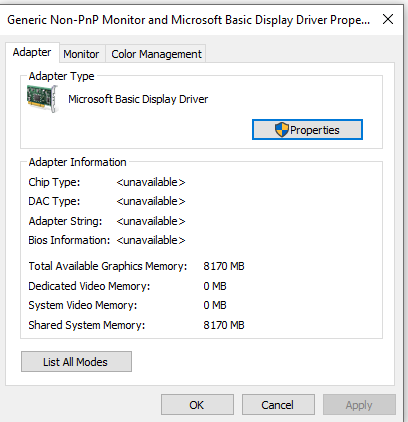Click Microsoft Basic Display Driver name text
Viewport: 408px width, 422px height.
click(138, 99)
